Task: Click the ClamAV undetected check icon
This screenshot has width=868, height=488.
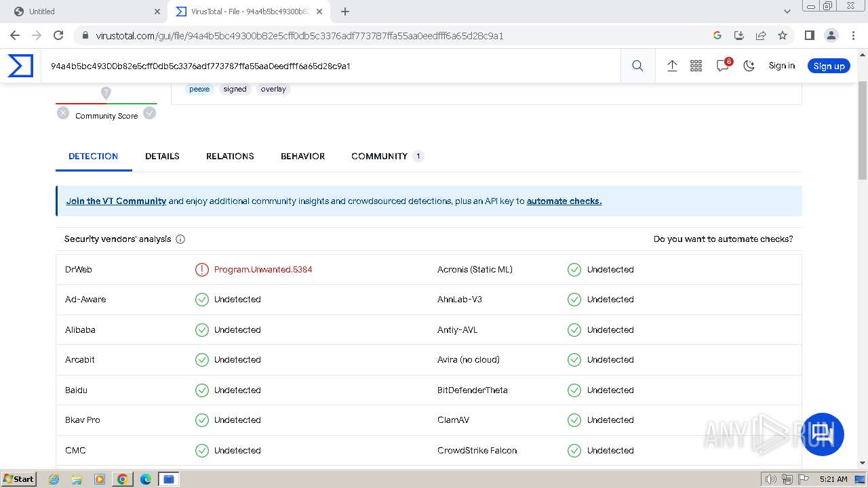Action: [574, 420]
